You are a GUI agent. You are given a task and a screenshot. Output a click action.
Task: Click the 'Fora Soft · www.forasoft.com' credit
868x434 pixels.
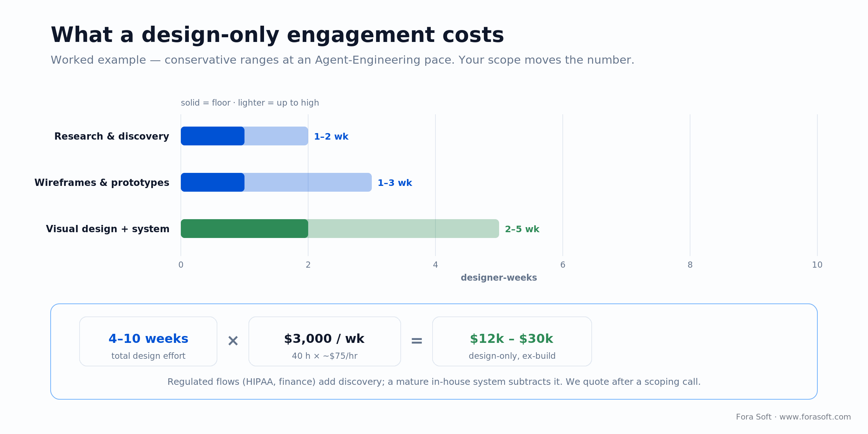(793, 417)
